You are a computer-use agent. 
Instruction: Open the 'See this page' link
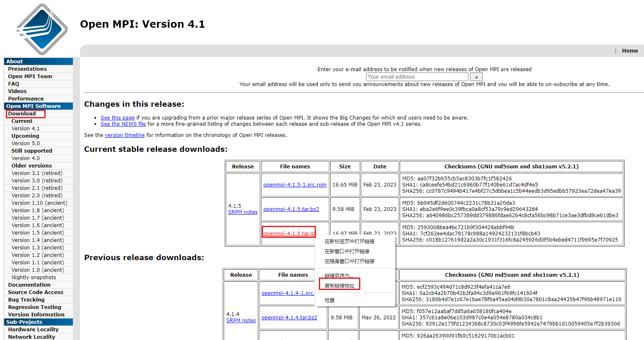[118, 118]
